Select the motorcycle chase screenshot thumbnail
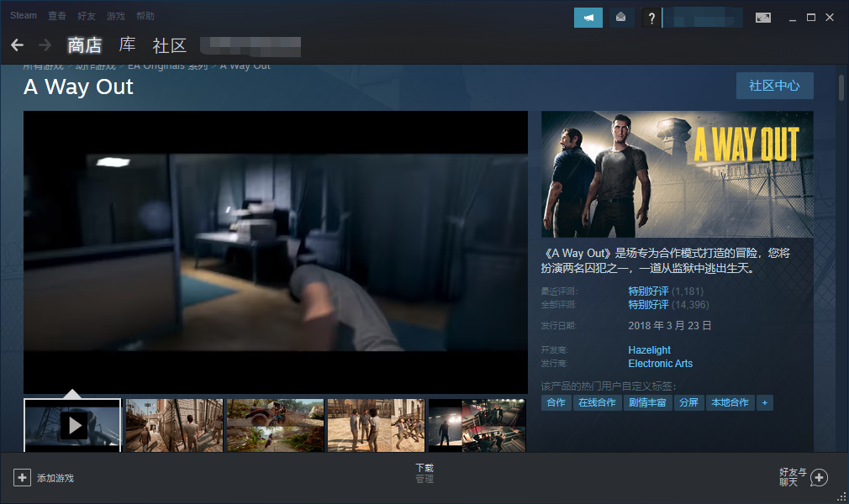The image size is (849, 504). point(275,426)
